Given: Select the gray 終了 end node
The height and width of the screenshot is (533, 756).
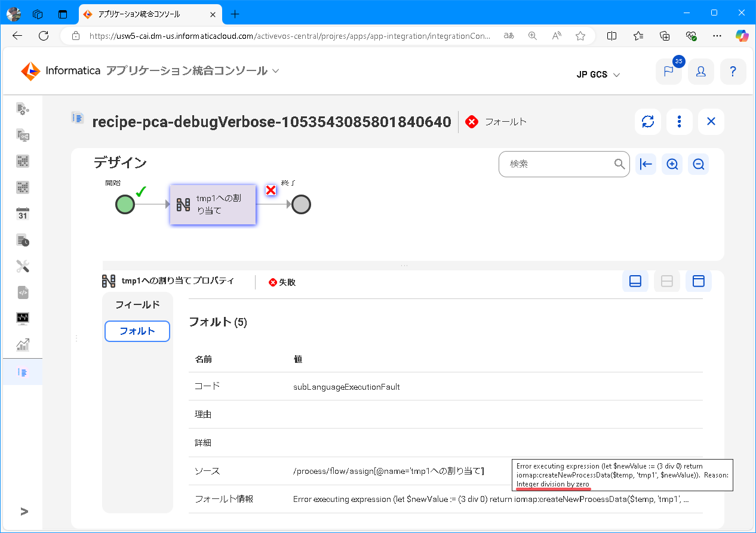Looking at the screenshot, I should (301, 204).
